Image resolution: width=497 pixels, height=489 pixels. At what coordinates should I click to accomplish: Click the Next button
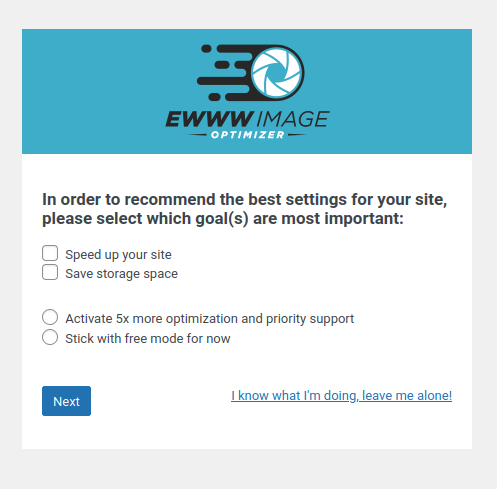coord(66,401)
